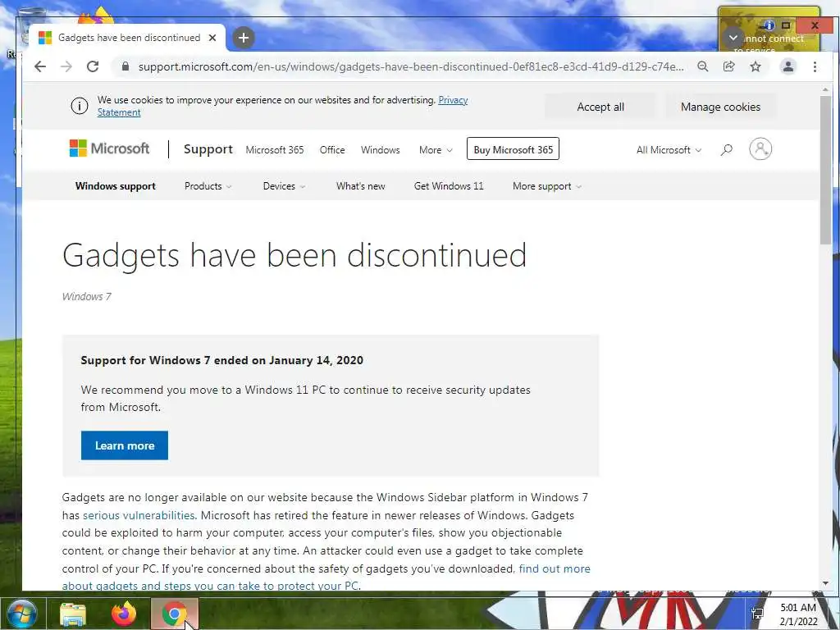Expand the Devices menu
The height and width of the screenshot is (630, 840).
point(284,186)
